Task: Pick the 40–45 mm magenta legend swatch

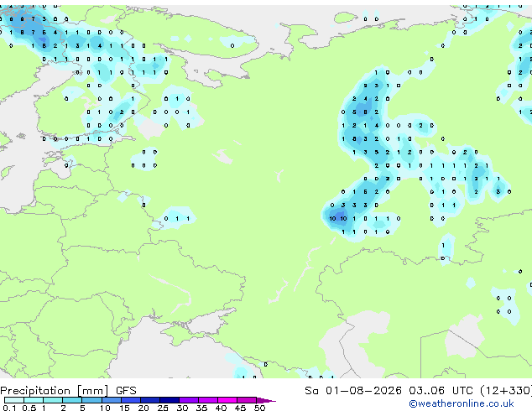Action: coord(227,400)
